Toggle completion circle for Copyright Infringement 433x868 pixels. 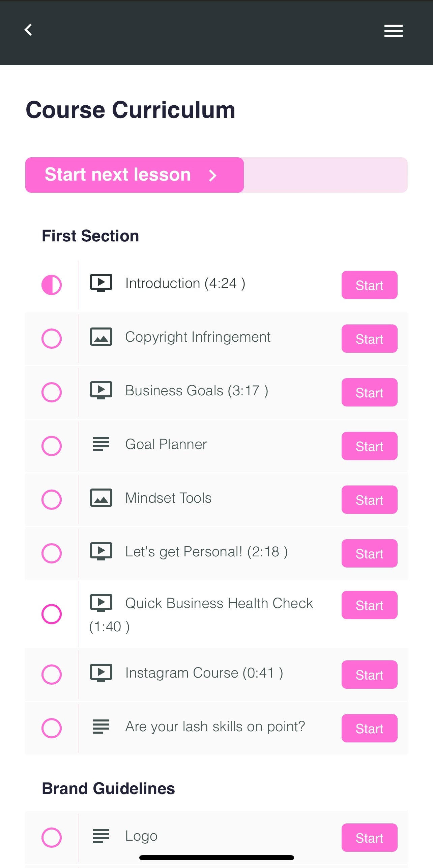pyautogui.click(x=52, y=339)
